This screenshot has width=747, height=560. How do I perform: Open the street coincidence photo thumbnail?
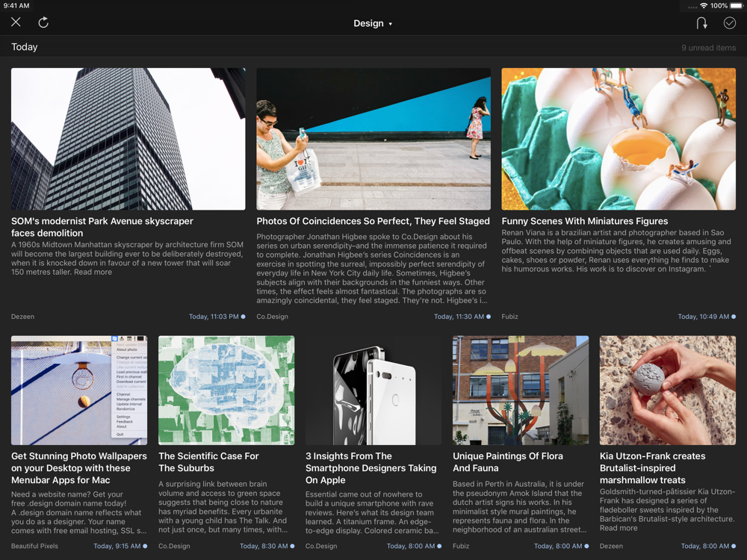coord(373,139)
